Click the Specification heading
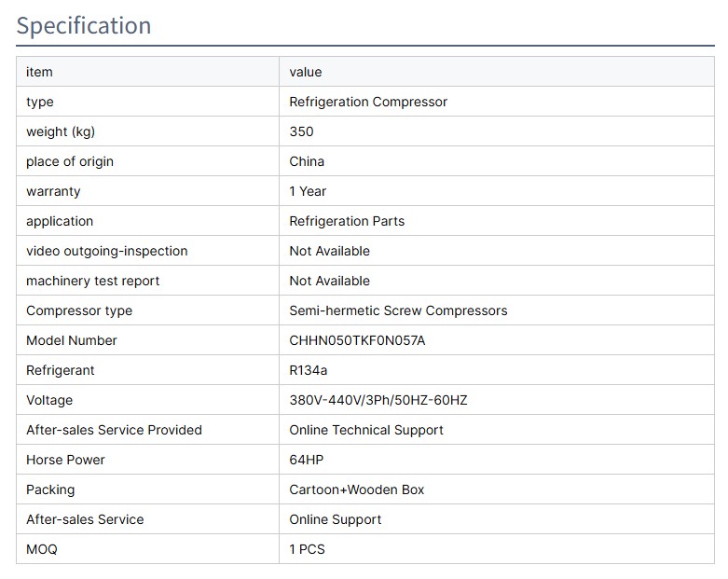Screen dimensions: 728x579 84,25
